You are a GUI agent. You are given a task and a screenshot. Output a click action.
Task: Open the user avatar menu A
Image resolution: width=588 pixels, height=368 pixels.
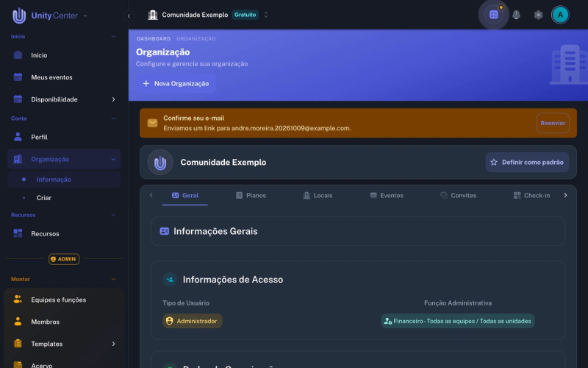click(x=560, y=15)
